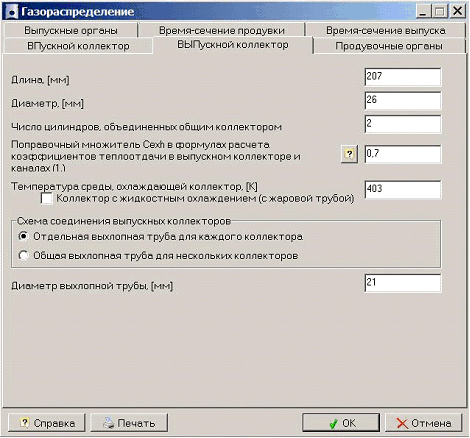Image resolution: width=470 pixels, height=438 pixels.
Task: Click the exhaust pipe diameter field 21
Action: 403,283
